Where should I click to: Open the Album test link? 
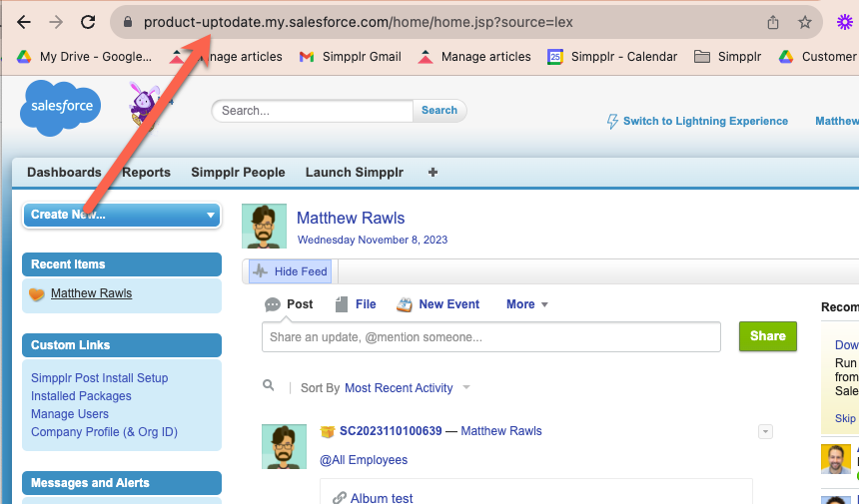[x=382, y=498]
